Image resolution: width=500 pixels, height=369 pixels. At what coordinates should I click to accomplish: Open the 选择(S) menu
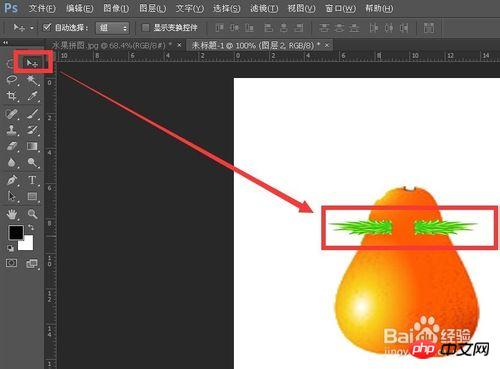coord(227,8)
